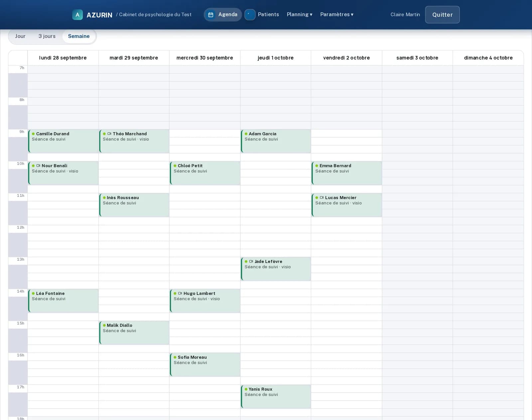Screen dimensions: 532x420
Task: Open the Planning dropdown menu
Action: pyautogui.click(x=300, y=15)
